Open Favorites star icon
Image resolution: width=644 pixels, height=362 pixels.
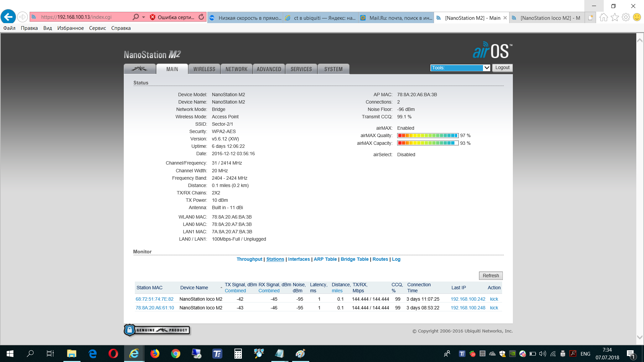click(614, 17)
